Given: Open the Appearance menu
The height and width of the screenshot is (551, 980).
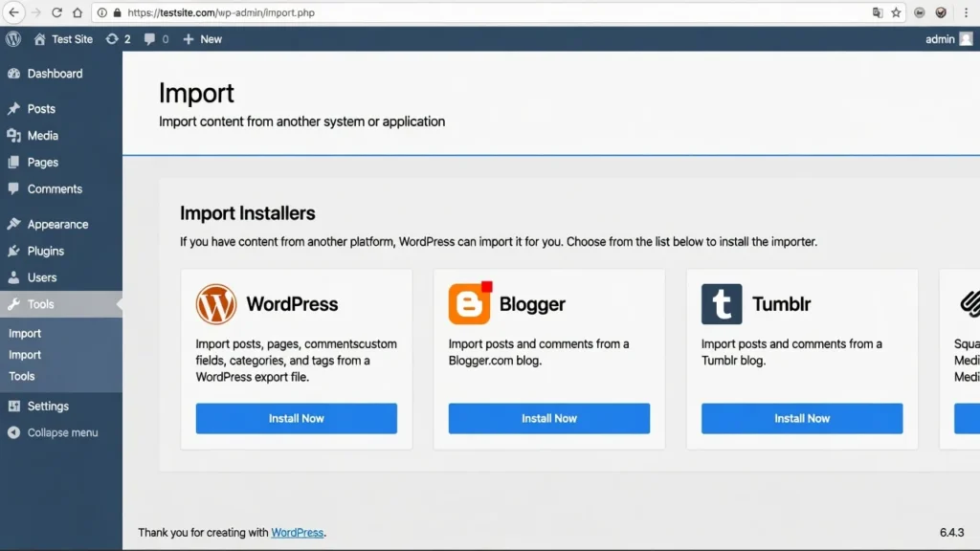Looking at the screenshot, I should click(61, 224).
